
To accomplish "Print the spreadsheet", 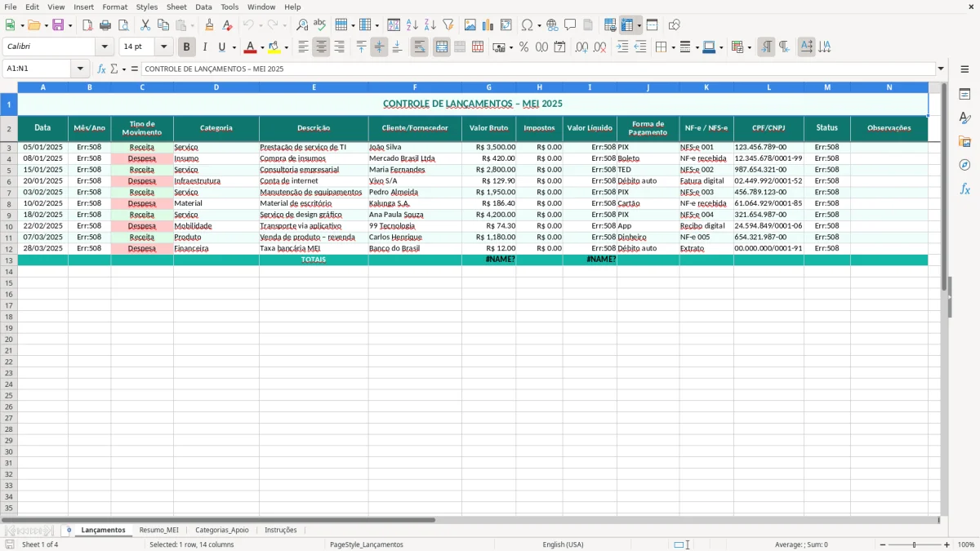I will coord(105,25).
